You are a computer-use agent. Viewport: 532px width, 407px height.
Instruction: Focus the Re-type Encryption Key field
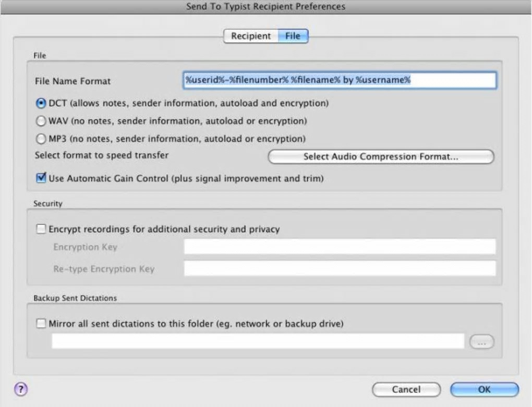click(x=340, y=268)
